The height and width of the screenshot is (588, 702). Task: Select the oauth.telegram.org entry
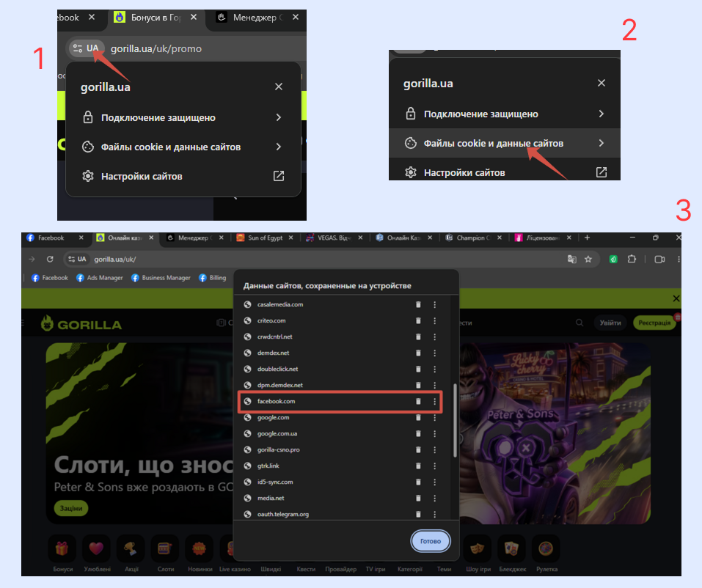[x=283, y=514]
